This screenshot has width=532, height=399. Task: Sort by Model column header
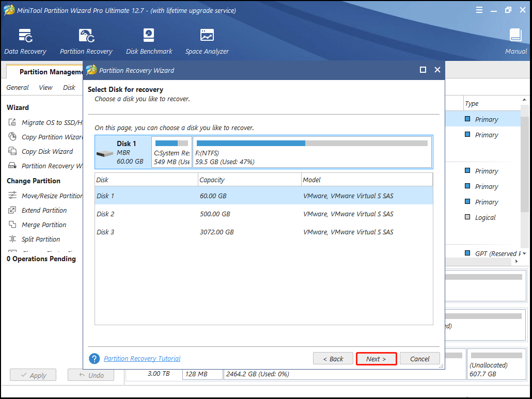367,180
